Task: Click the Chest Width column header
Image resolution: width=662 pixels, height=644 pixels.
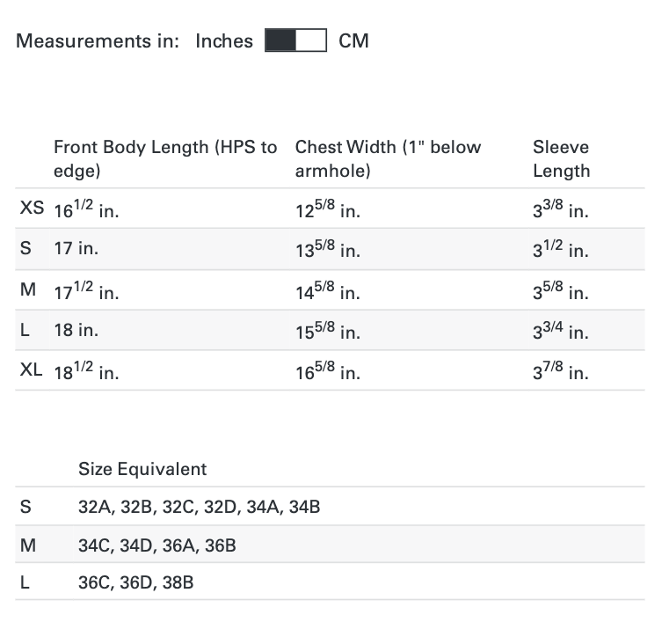Action: click(388, 158)
